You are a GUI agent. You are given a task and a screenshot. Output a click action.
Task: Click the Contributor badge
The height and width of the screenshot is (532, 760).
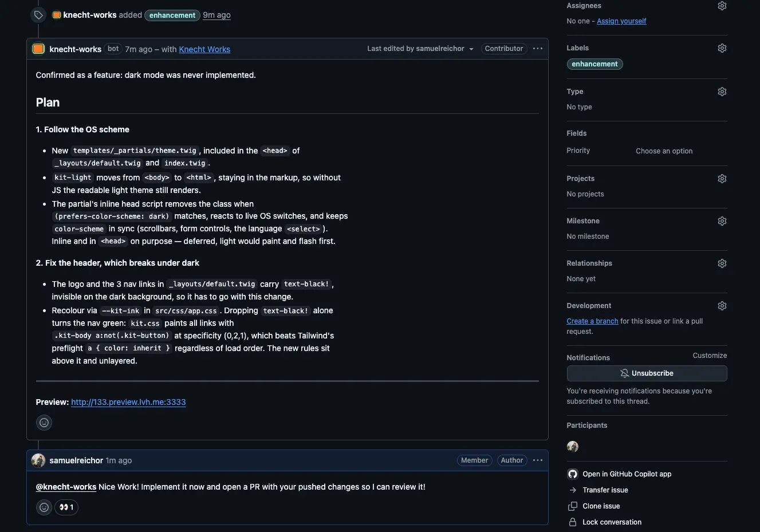(504, 49)
